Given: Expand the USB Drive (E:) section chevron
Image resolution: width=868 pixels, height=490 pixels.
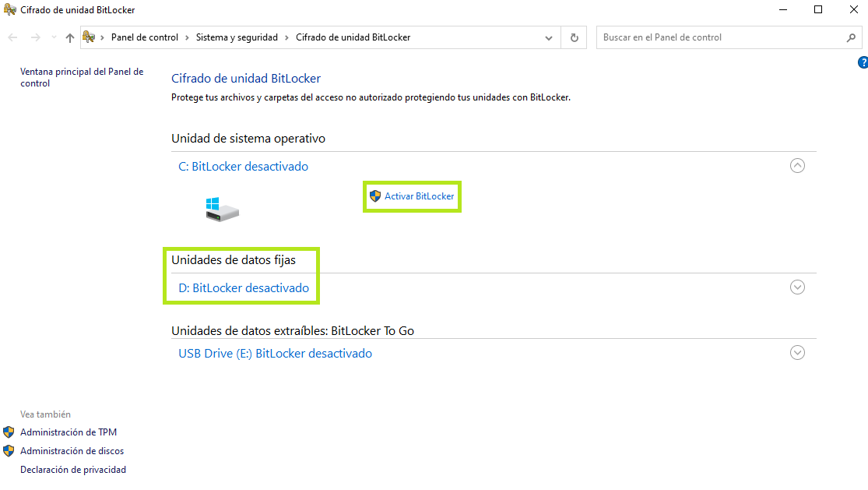Looking at the screenshot, I should coord(797,352).
